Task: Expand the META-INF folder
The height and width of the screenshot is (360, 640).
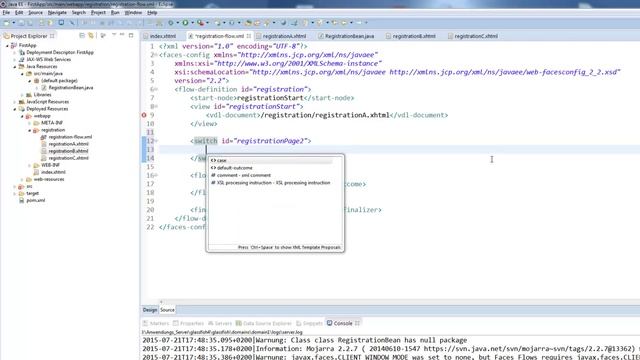Action: pyautogui.click(x=29, y=123)
